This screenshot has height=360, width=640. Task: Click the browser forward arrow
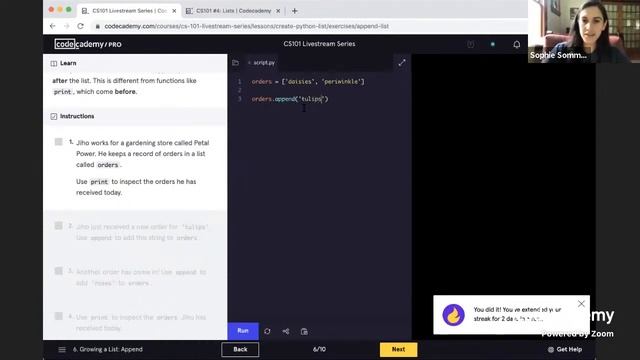[x=67, y=26]
